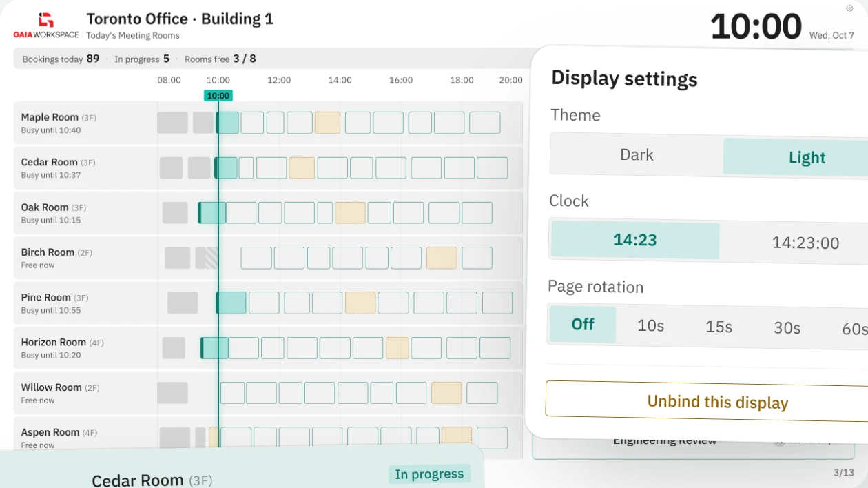Click the Bookings today 89 stat
The image size is (868, 488).
pyautogui.click(x=61, y=59)
